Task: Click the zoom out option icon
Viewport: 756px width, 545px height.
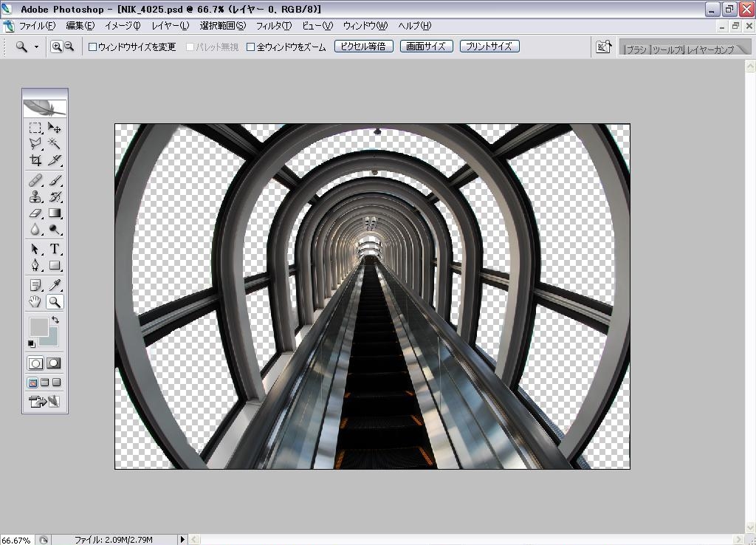Action: click(69, 47)
